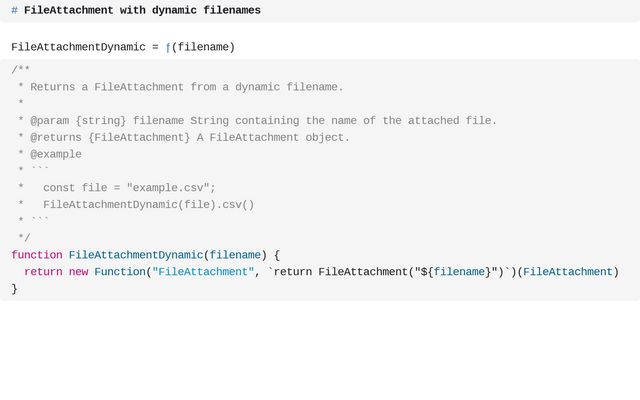The height and width of the screenshot is (400, 640).
Task: Click 'Returns a FileAttachment from a dynamic filename.' line
Action: 187,87
